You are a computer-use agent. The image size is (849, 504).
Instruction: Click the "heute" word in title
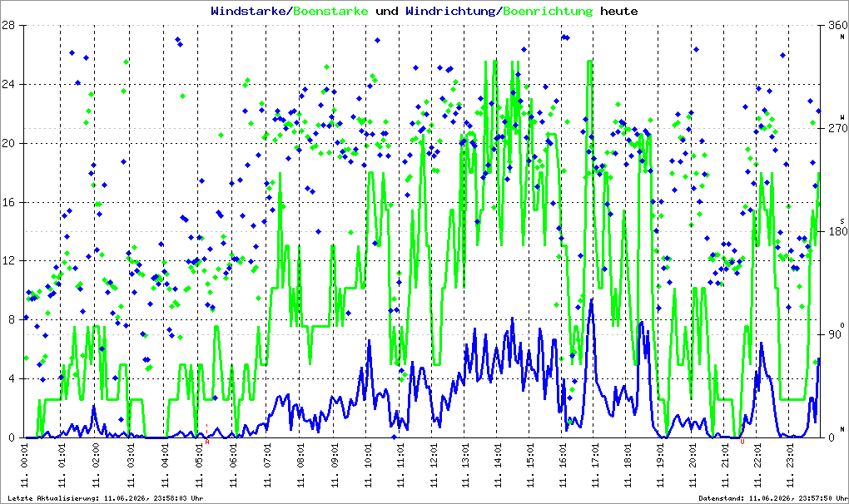tap(619, 11)
